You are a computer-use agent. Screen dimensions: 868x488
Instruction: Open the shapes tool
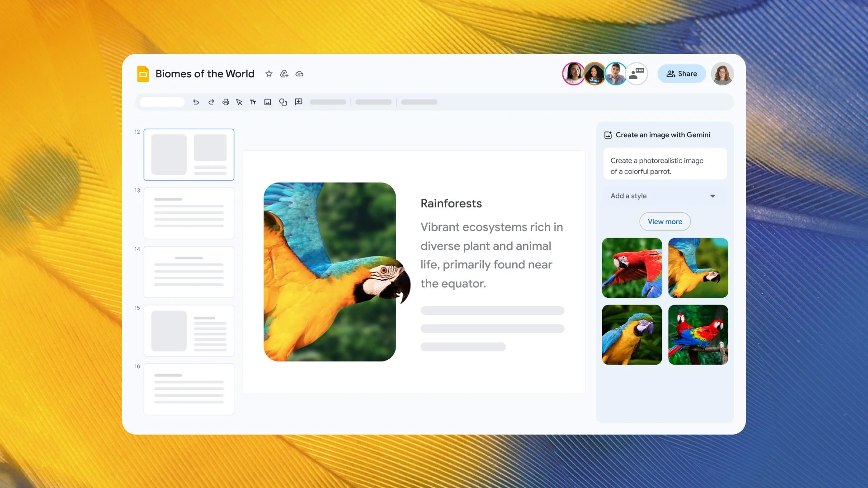tap(283, 102)
